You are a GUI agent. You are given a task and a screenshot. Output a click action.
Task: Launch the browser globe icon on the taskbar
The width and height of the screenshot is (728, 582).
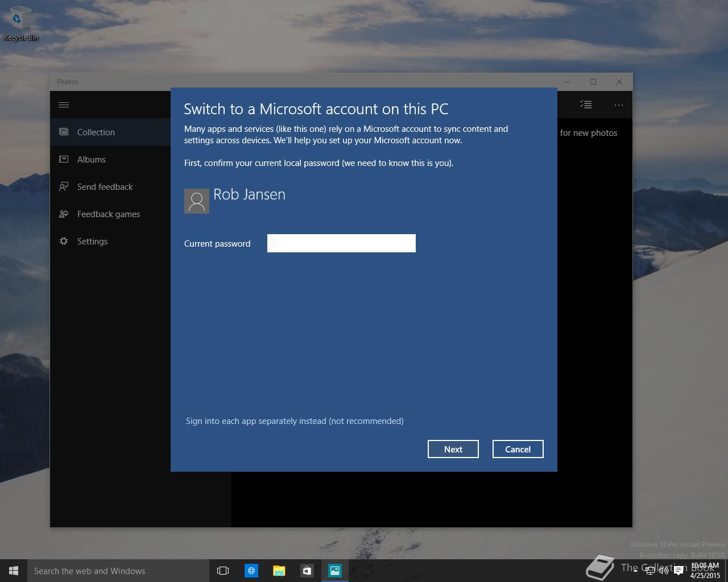251,571
